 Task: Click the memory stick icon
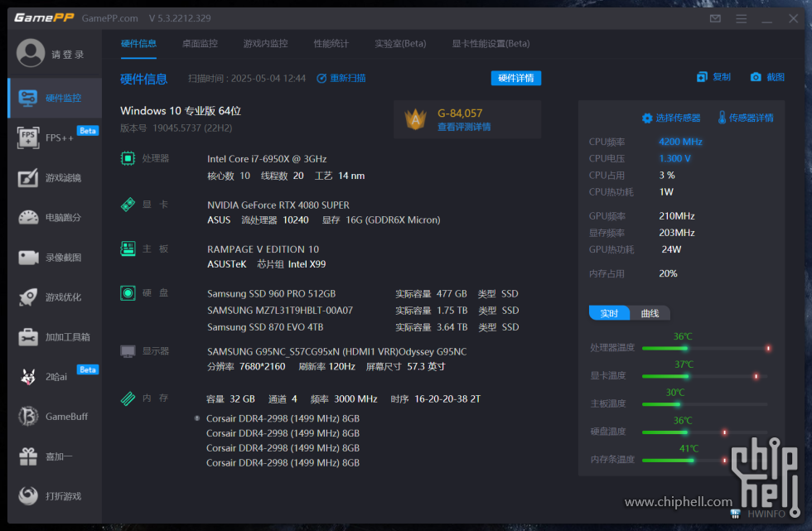(x=128, y=398)
